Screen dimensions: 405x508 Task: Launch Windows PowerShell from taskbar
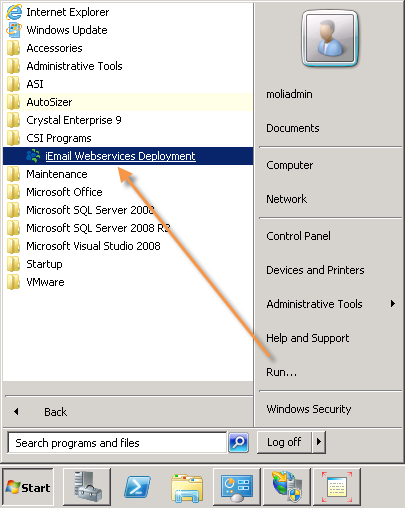[x=137, y=487]
